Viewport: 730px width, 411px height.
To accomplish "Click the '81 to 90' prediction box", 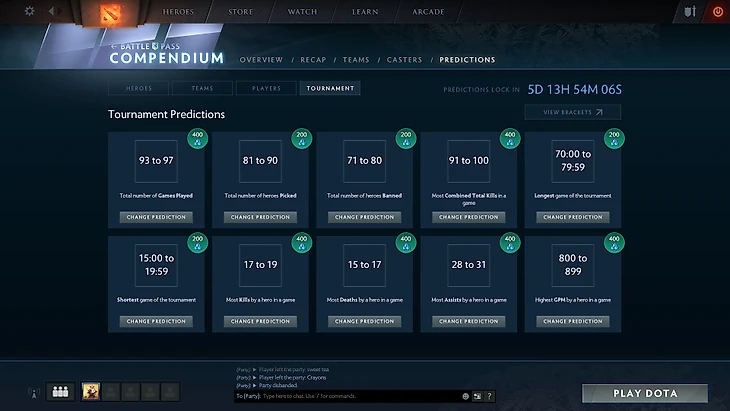I will tap(260, 161).
